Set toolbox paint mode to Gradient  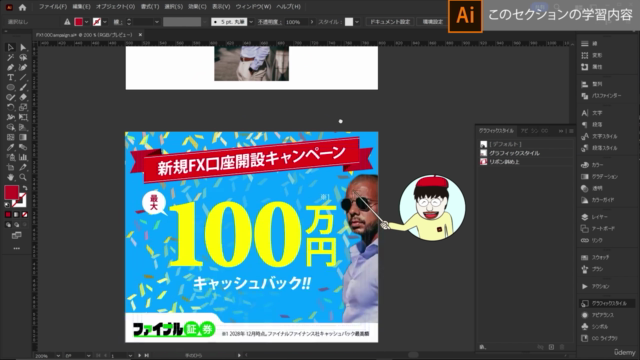(16, 214)
